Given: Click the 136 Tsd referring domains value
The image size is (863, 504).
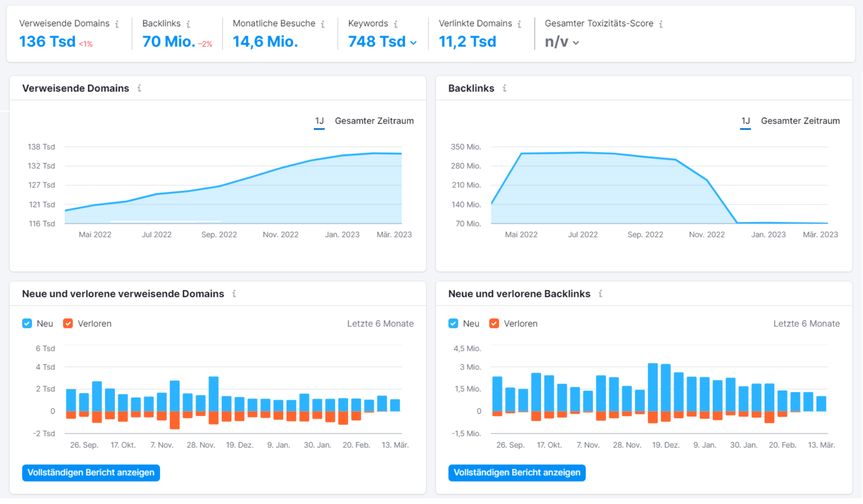Looking at the screenshot, I should [47, 41].
